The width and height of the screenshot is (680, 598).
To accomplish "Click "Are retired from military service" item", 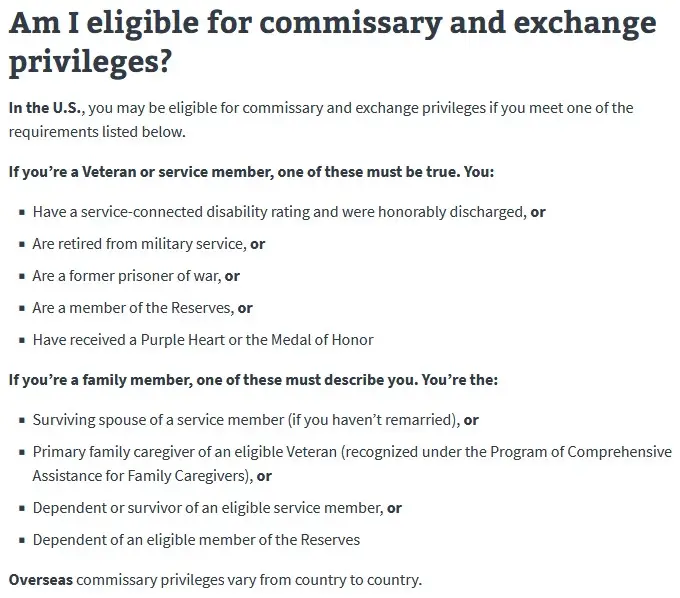I will pyautogui.click(x=138, y=244).
